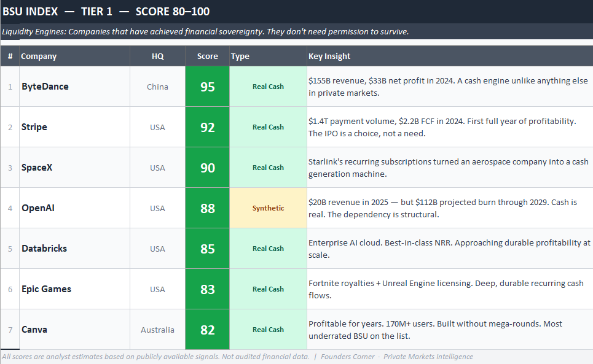
Task: Click the Starlink recurring subscriptions insight
Action: [450, 168]
